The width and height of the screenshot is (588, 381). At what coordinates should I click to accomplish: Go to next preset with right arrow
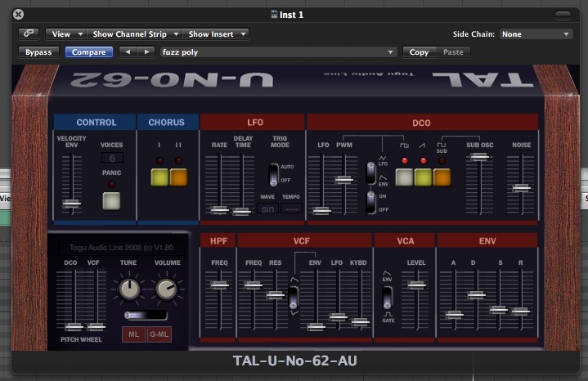(x=146, y=52)
